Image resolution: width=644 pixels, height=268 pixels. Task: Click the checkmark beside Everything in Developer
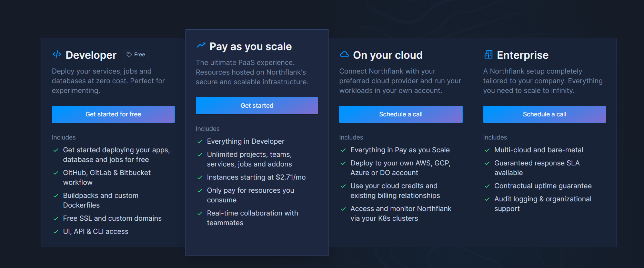tap(200, 142)
